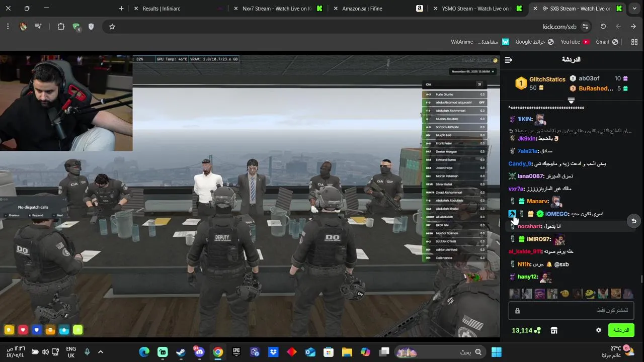Open the media control toolbar icon
Image resolution: width=644 pixels, height=362 pixels.
click(38, 27)
